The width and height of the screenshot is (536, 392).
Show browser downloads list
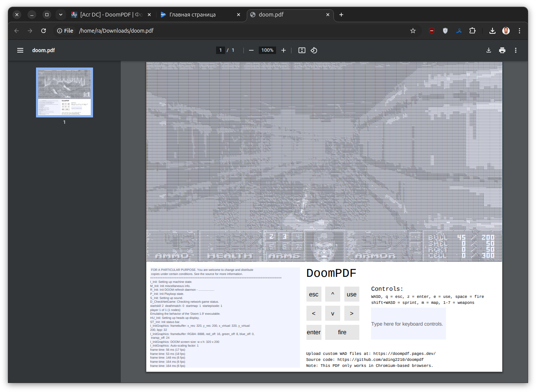click(492, 31)
